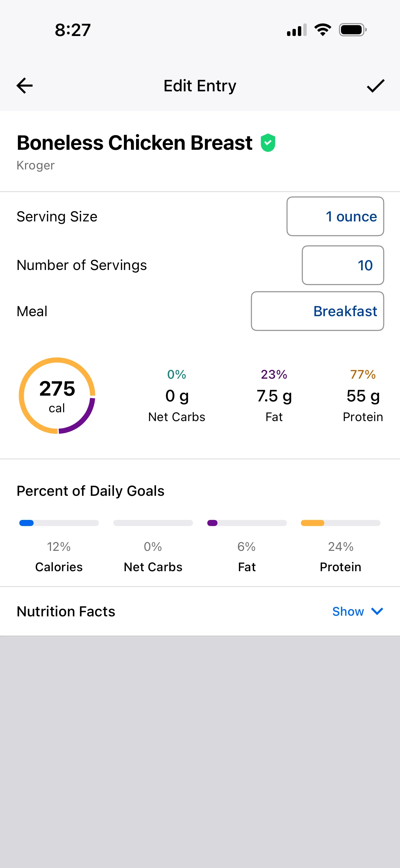Tap the Boneless Chicken Breast title
This screenshot has height=868, width=400.
[134, 143]
